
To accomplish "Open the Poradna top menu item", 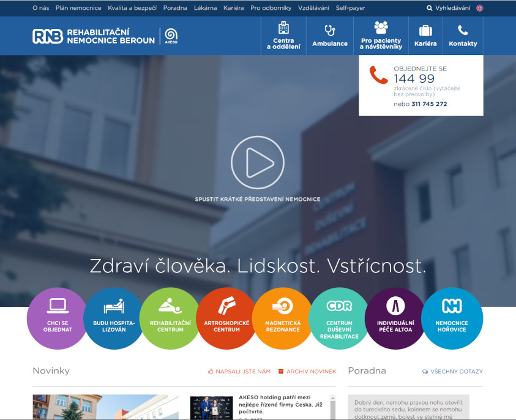I will pyautogui.click(x=175, y=8).
